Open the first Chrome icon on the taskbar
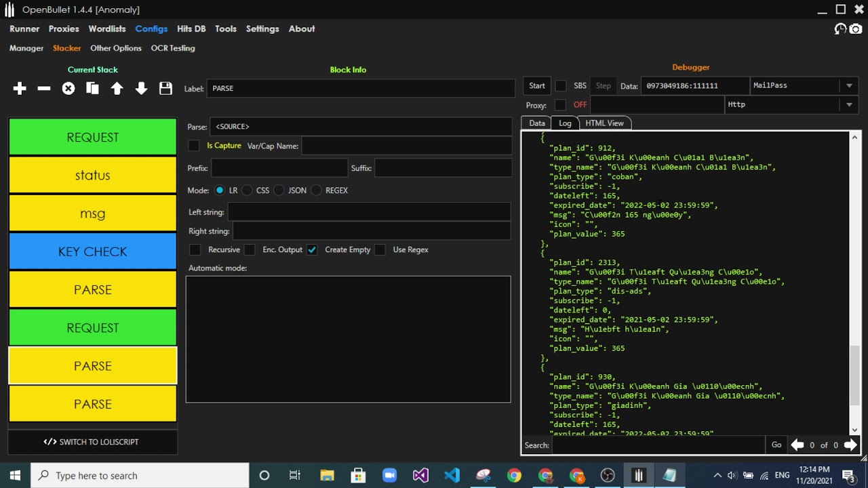The height and width of the screenshot is (488, 868). click(514, 475)
